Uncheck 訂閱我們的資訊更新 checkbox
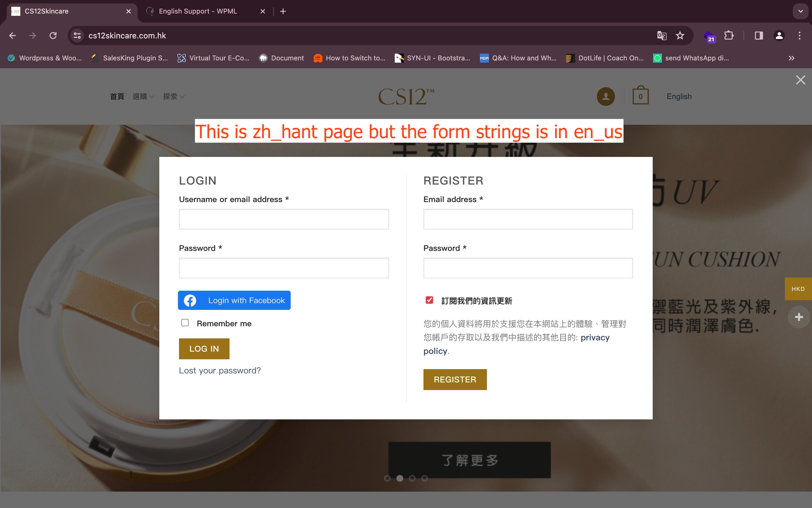 (x=429, y=300)
